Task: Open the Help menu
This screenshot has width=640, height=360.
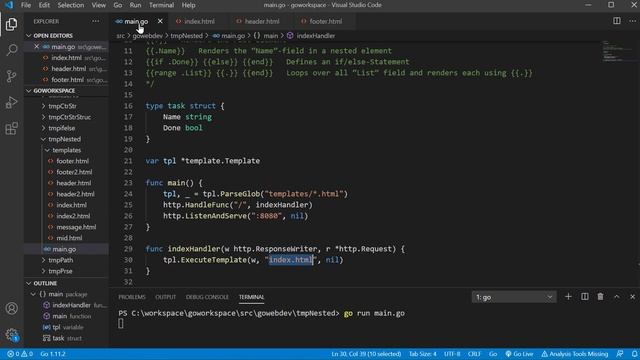Action: click(x=188, y=5)
